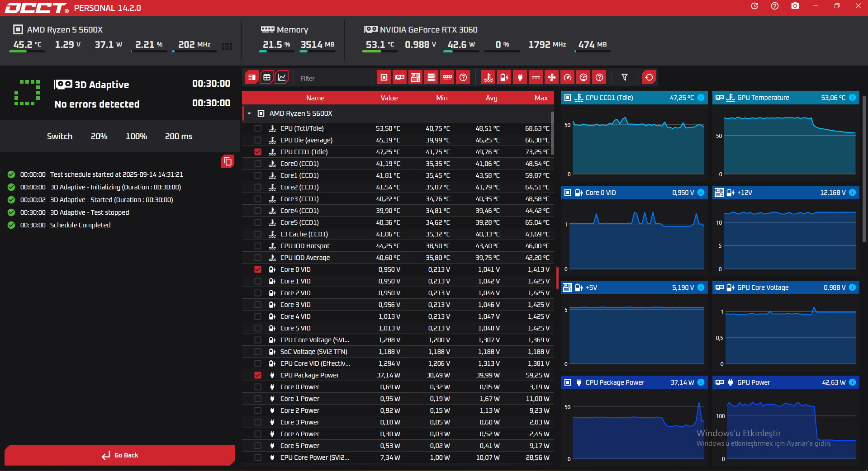
Task: Click the Memory header label
Action: (x=292, y=30)
